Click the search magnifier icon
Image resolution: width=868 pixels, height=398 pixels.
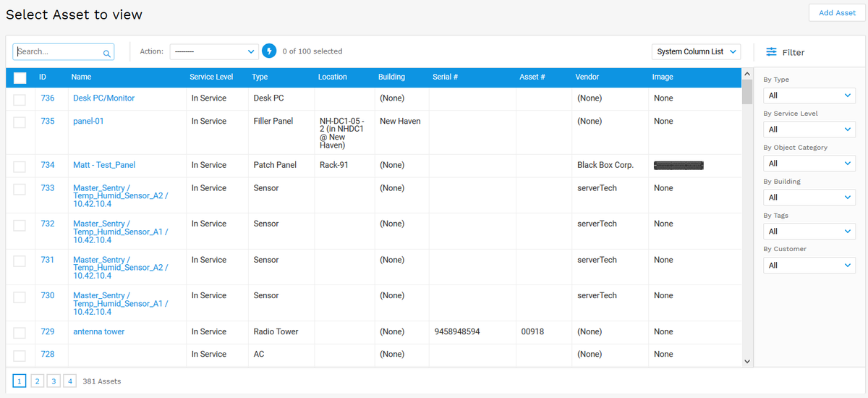point(107,53)
